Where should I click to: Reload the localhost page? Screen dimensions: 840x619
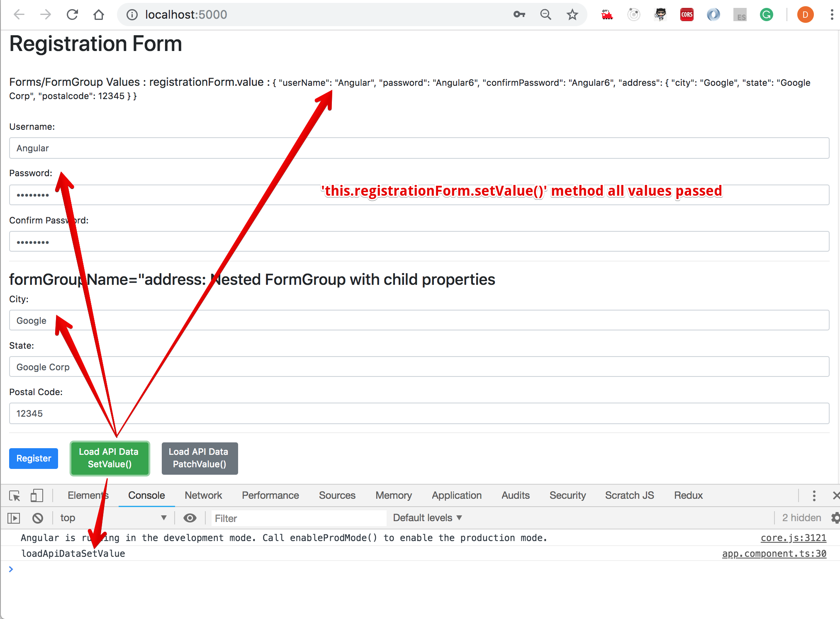pos(72,14)
